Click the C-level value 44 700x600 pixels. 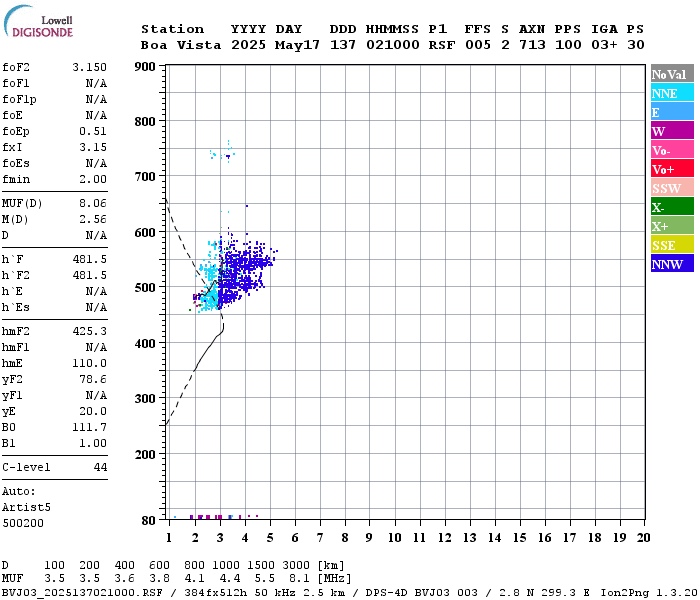[x=100, y=467]
